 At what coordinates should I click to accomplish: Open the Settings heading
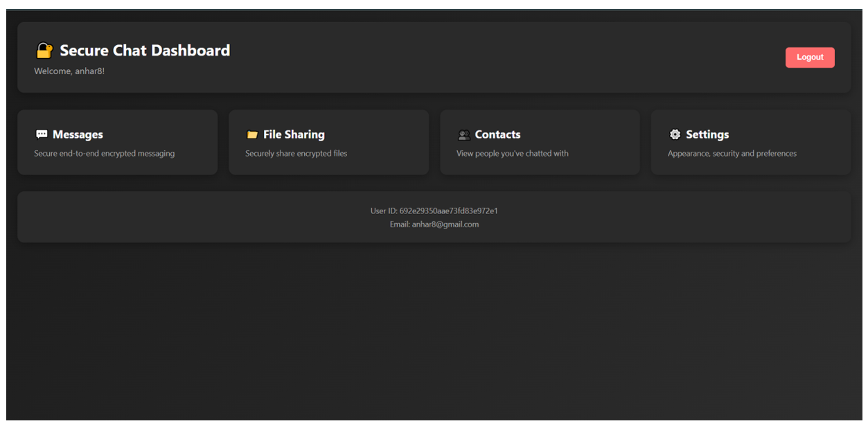click(707, 134)
